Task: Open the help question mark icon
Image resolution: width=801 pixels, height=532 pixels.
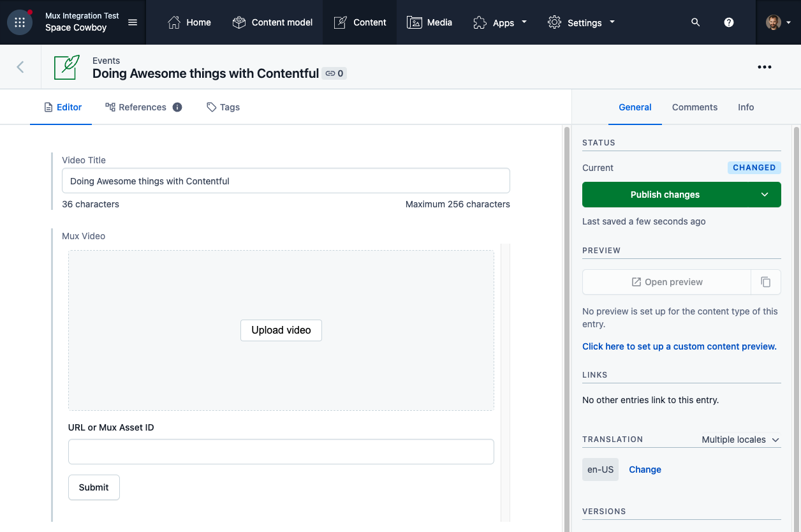Action: [x=729, y=22]
